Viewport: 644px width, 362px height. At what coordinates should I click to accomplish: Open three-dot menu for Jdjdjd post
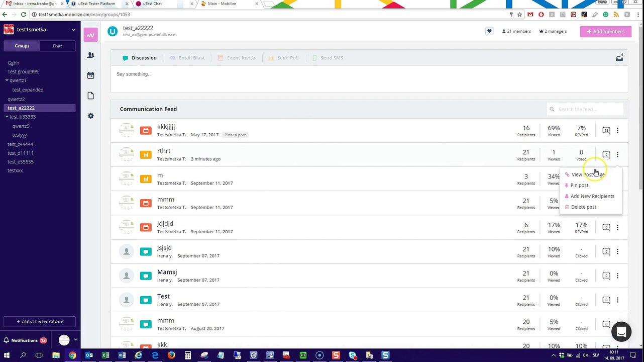[x=617, y=227]
